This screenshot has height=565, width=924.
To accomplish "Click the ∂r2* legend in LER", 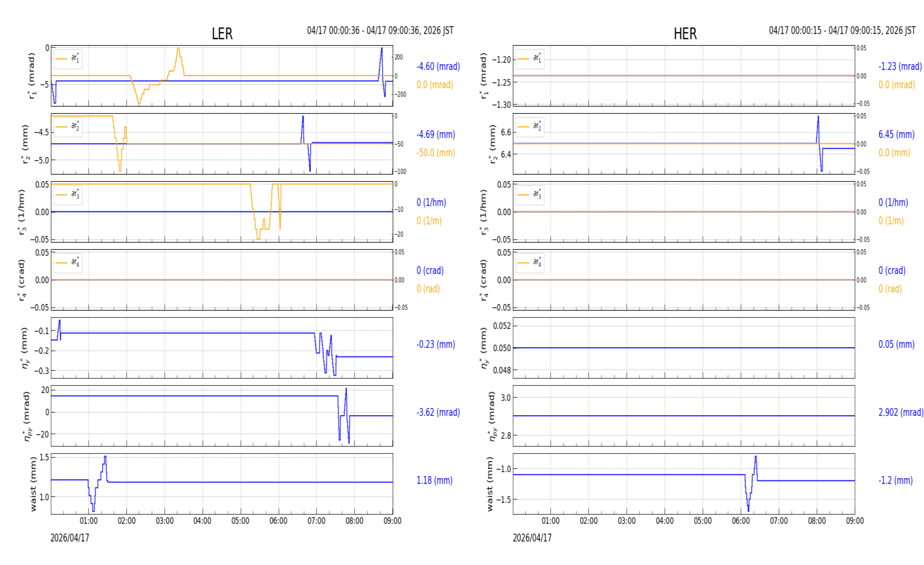I will pos(68,126).
